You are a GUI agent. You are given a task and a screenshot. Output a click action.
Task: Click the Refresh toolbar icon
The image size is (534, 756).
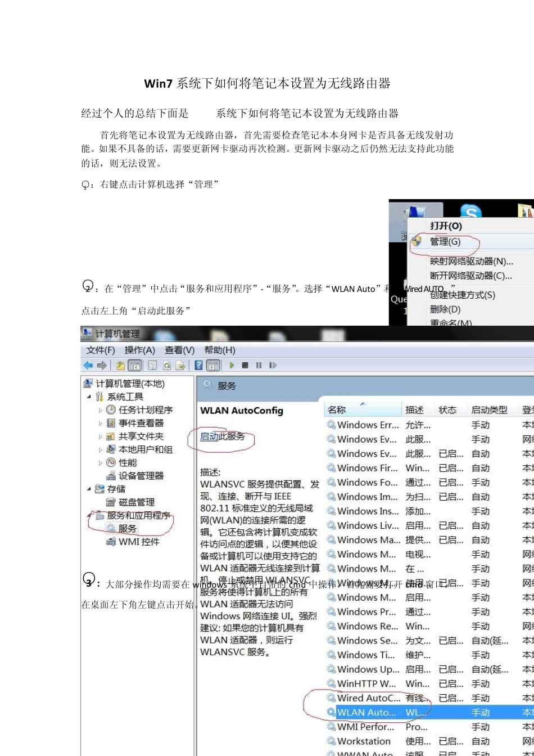click(167, 365)
